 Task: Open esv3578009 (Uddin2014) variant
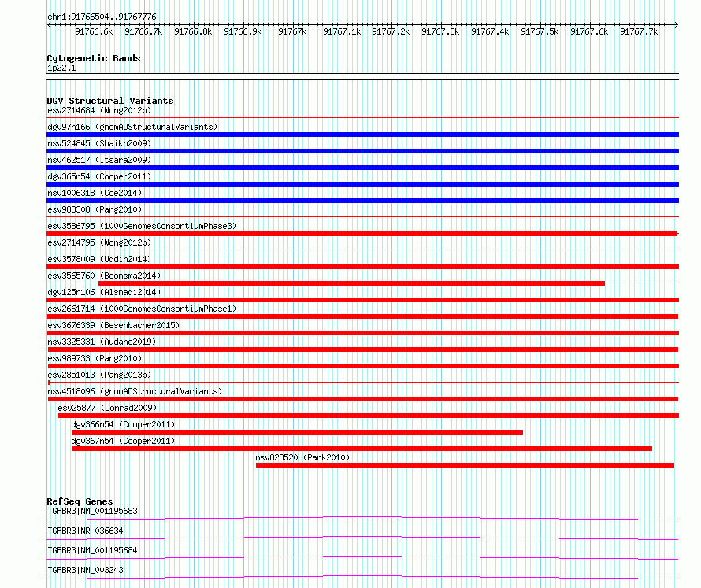pos(99,259)
